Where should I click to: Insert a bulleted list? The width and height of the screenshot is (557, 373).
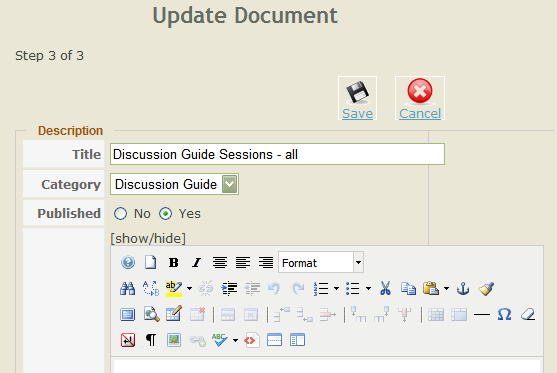tap(353, 288)
